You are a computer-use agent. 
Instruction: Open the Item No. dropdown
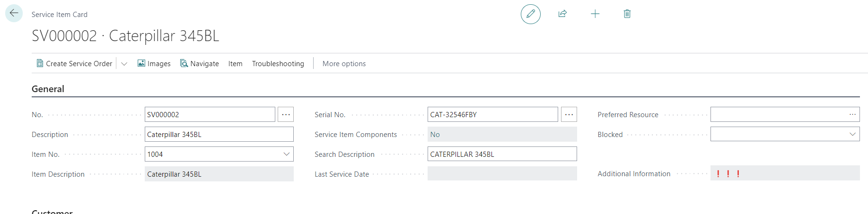tap(286, 154)
